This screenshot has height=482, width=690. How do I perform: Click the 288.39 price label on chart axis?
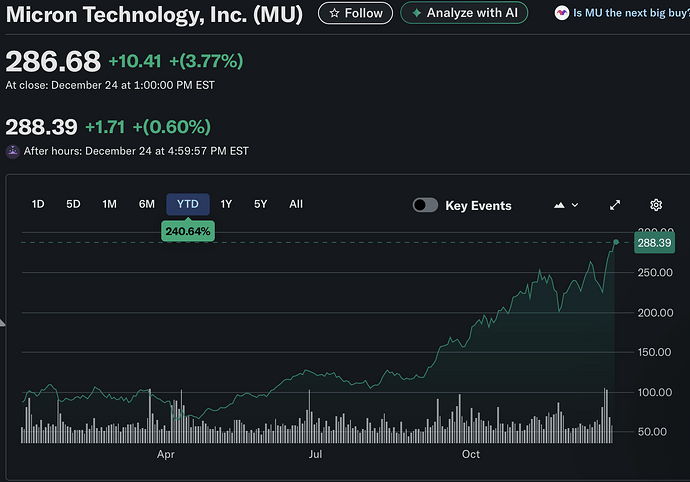pyautogui.click(x=653, y=243)
